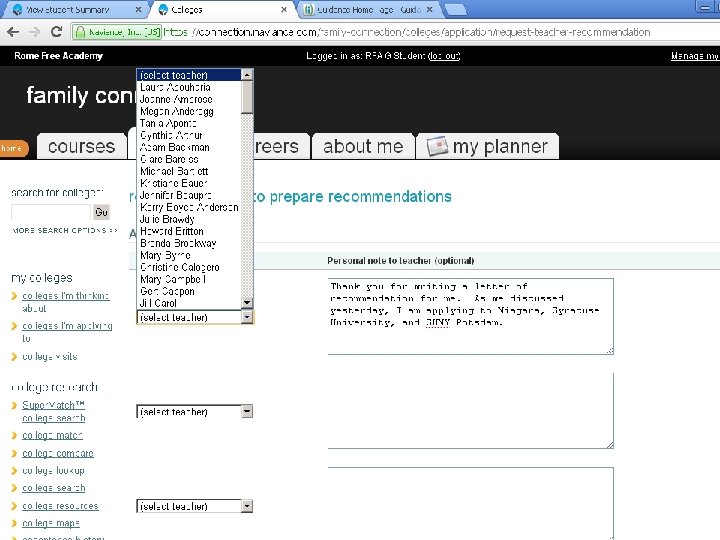Select Howard Britton from teacher list

tap(189, 231)
